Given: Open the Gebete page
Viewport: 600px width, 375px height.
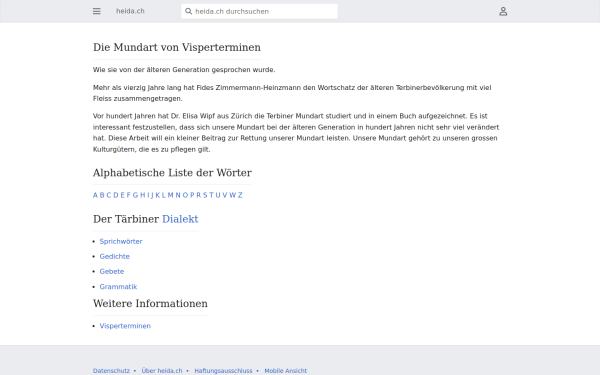Looking at the screenshot, I should (x=112, y=271).
